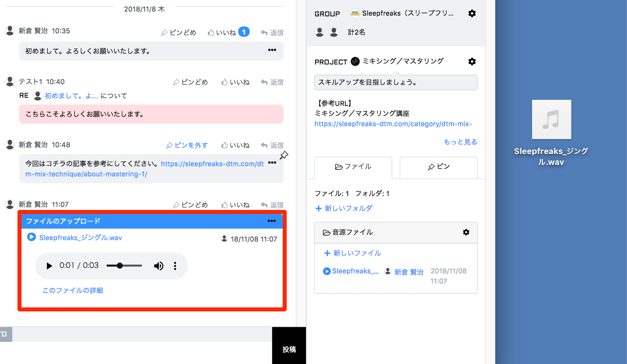The width and height of the screenshot is (627, 364).
Task: Play Sleepfreaks_... file in folder list
Action: [x=327, y=271]
